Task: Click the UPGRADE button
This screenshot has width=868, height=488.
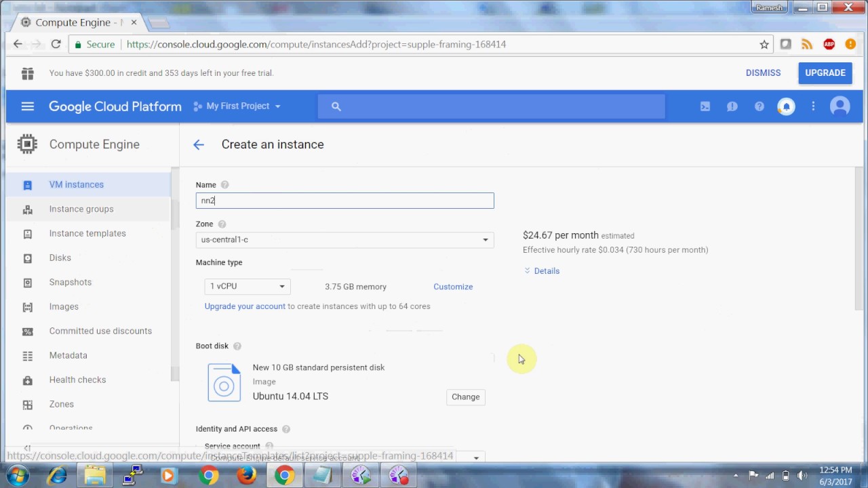Action: pos(825,73)
